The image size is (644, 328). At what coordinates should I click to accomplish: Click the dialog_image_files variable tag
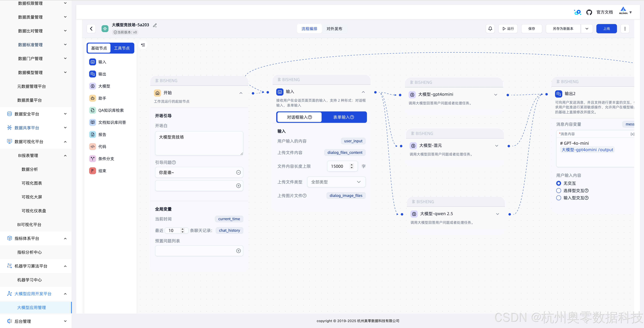pyautogui.click(x=346, y=196)
